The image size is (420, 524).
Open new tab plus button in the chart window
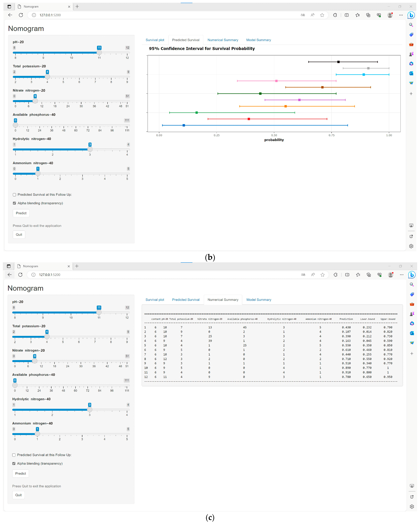click(77, 7)
